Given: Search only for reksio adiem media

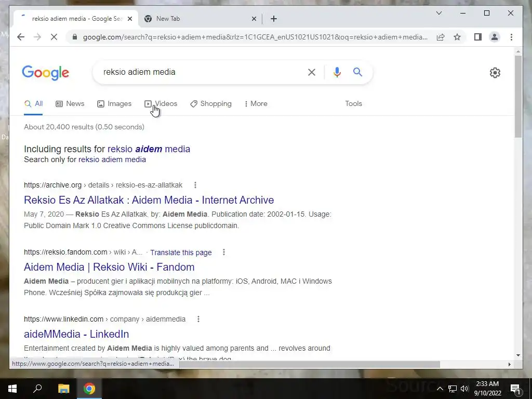Looking at the screenshot, I should pos(112,159).
